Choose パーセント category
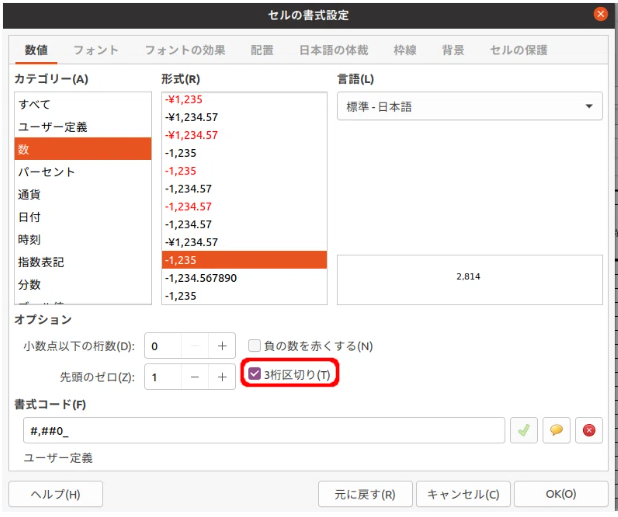 45,172
